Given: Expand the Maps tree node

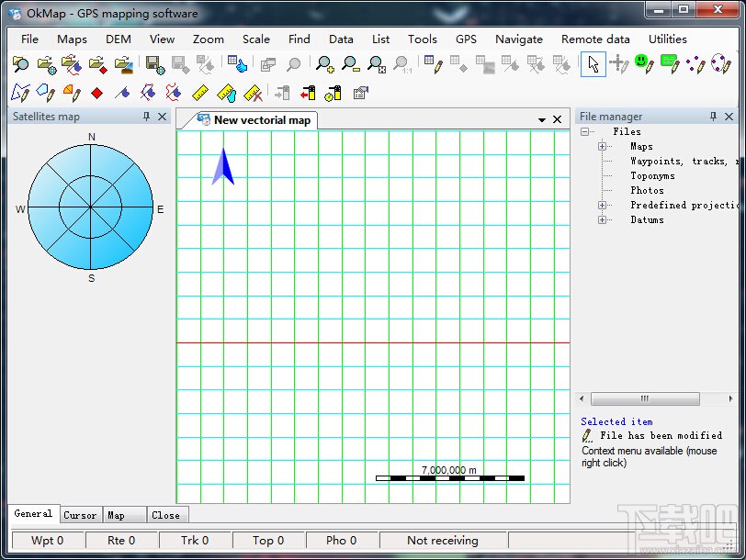Looking at the screenshot, I should click(x=603, y=147).
